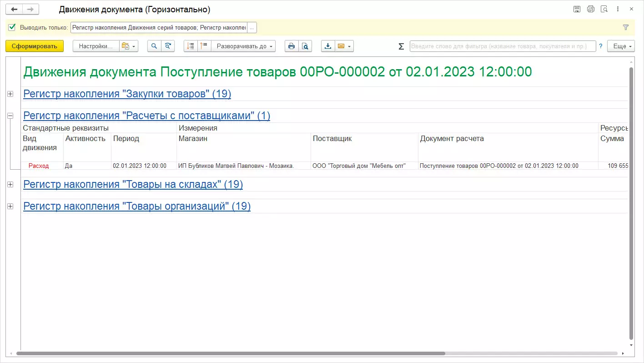Viewport: 644px width, 363px height.
Task: Send report by email envelope icon
Action: point(340,46)
